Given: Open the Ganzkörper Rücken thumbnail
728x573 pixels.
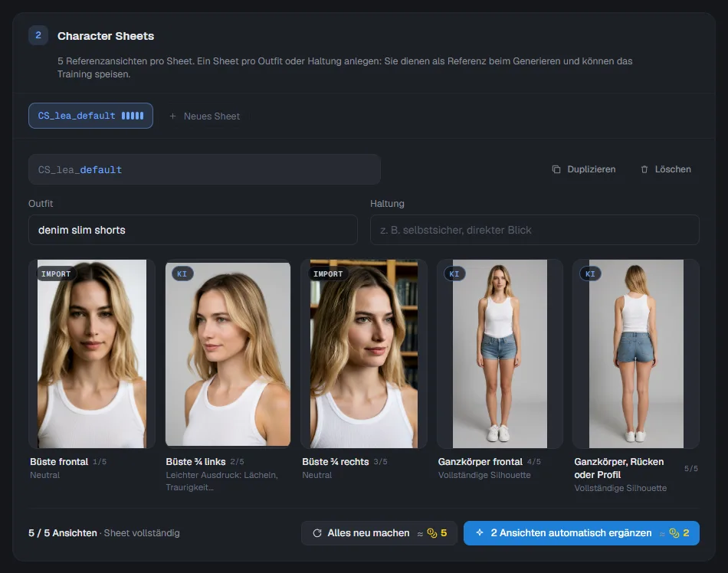Looking at the screenshot, I should pyautogui.click(x=635, y=354).
